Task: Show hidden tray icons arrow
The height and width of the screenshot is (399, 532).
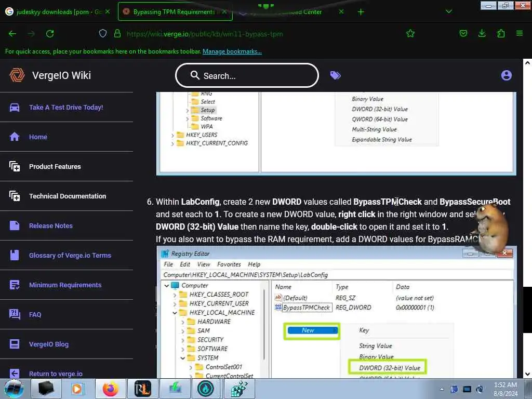Action: click(442, 389)
